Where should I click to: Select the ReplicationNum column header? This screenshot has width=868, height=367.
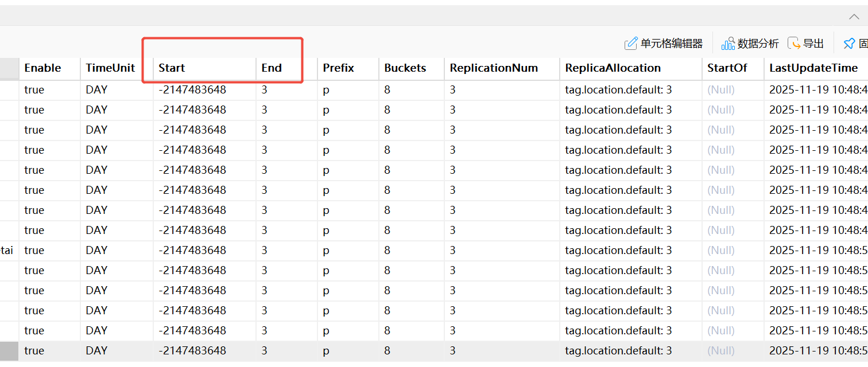coord(494,68)
